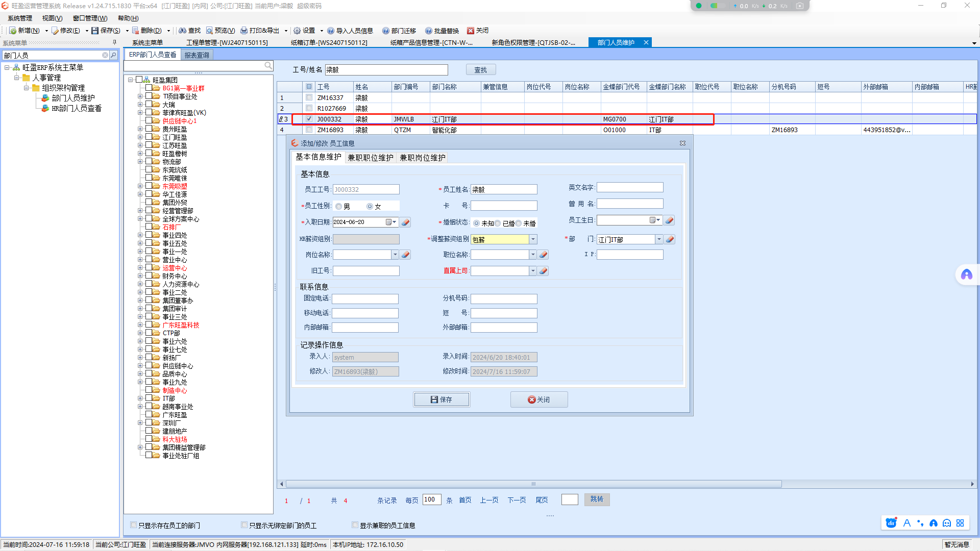This screenshot has height=551, width=980.
Task: Open the 设置 gear icon
Action: (x=297, y=31)
